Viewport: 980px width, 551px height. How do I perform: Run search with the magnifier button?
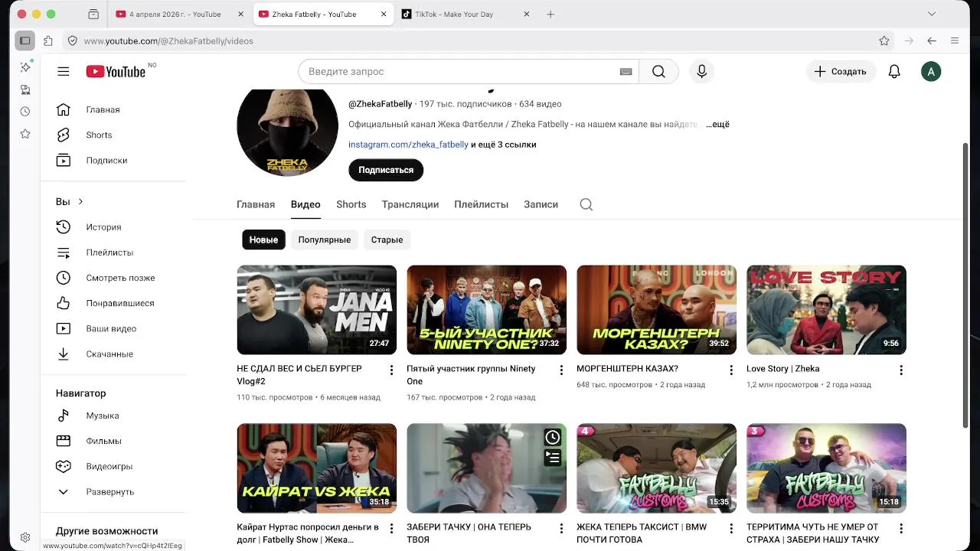[x=658, y=71]
